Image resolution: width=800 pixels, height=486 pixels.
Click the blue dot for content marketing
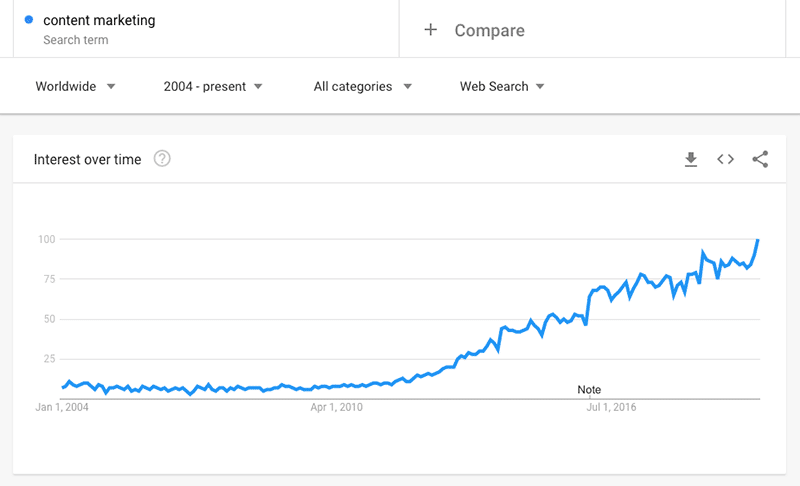pyautogui.click(x=29, y=19)
